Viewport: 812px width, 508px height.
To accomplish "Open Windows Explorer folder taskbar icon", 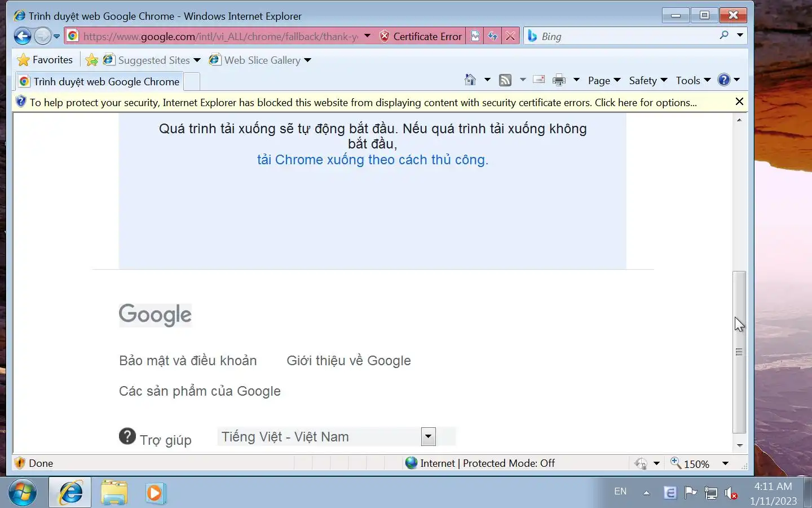I will [x=114, y=493].
